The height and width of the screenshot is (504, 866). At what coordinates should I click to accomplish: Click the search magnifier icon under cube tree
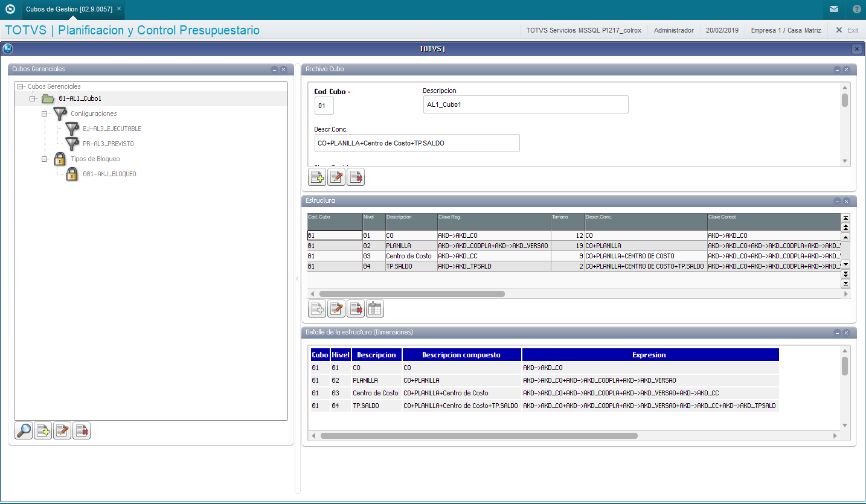(24, 431)
